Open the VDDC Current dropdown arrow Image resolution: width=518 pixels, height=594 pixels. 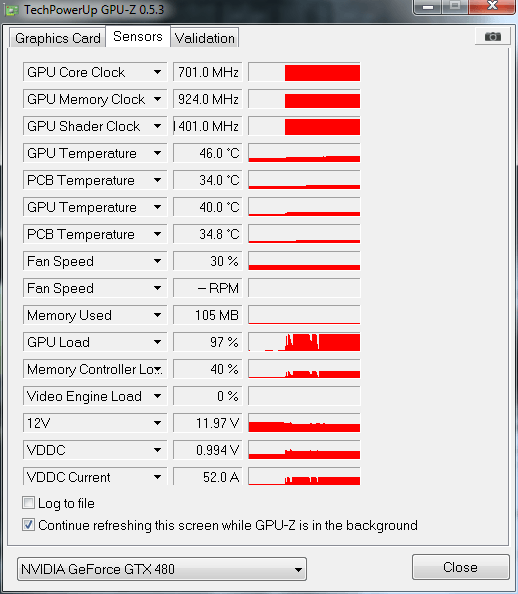[158, 477]
